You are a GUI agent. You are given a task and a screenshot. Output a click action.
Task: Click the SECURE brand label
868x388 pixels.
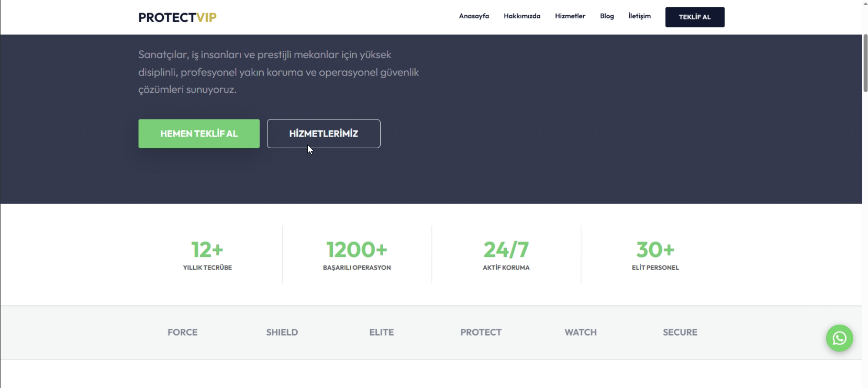(680, 332)
